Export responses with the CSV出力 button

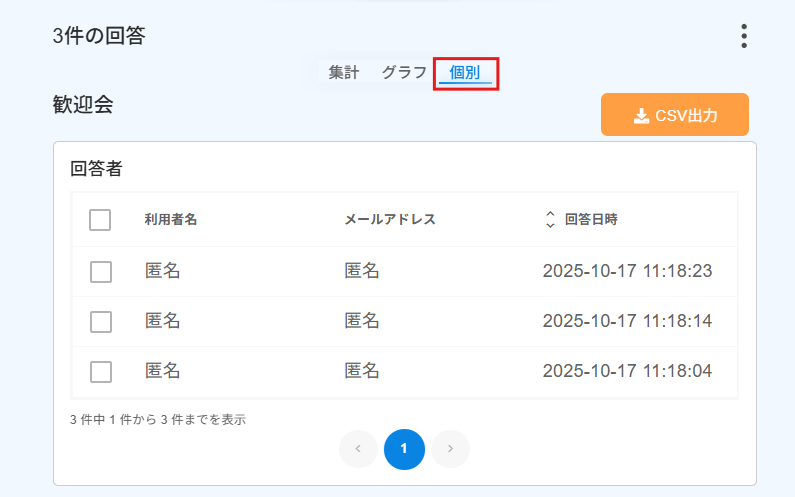point(675,115)
